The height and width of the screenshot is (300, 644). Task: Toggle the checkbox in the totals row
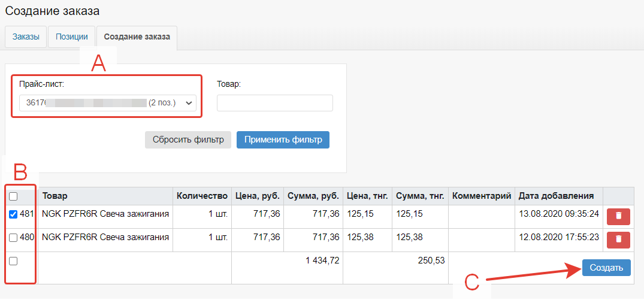click(x=13, y=261)
